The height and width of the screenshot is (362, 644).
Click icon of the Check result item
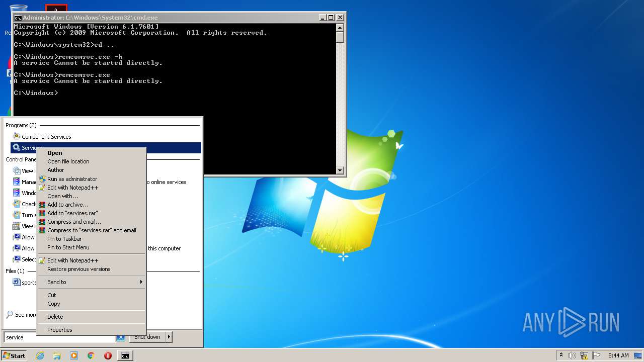16,204
